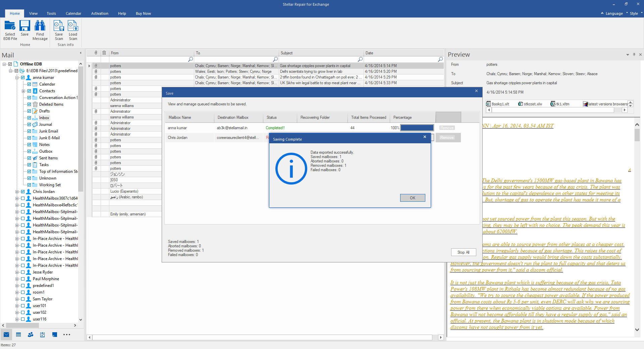Click anna kumar 100% progress bar
This screenshot has width=644, height=349.
coord(417,128)
